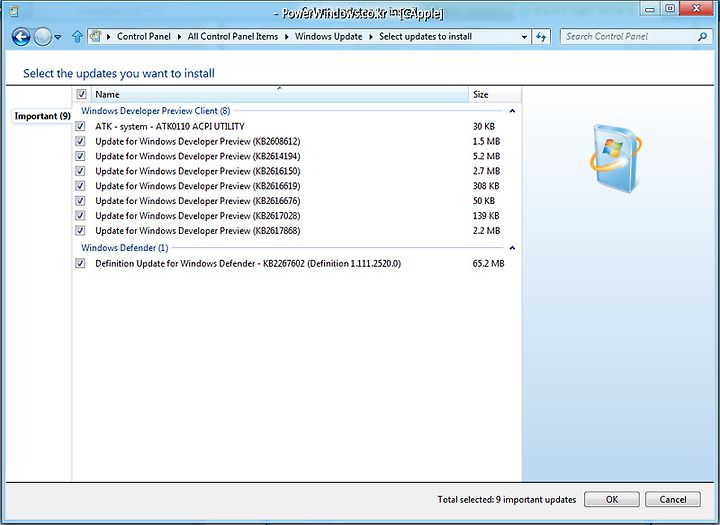
Task: Click the 65.2 MB size value
Action: tap(488, 264)
